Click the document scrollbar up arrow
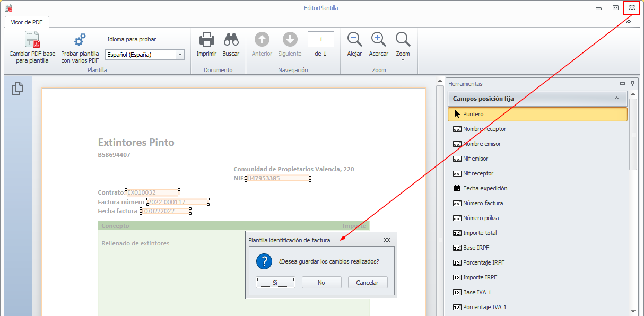The height and width of the screenshot is (316, 644). pos(440,81)
